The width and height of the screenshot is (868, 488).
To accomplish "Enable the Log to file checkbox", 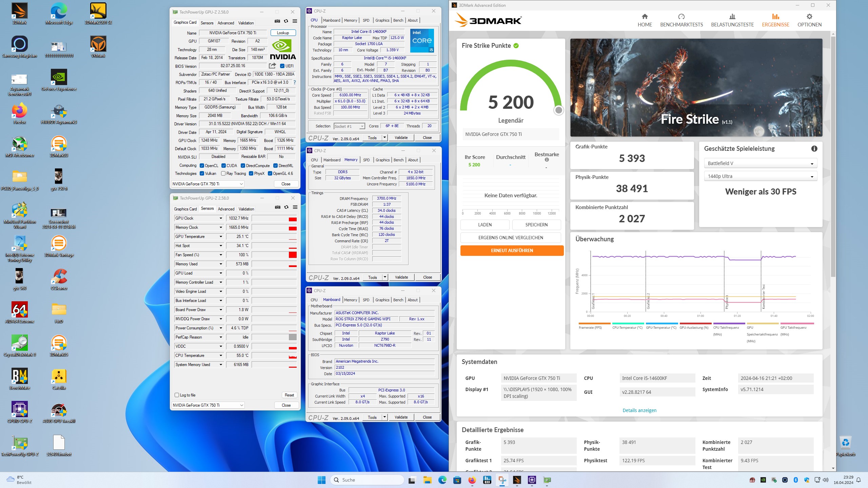I will click(177, 395).
